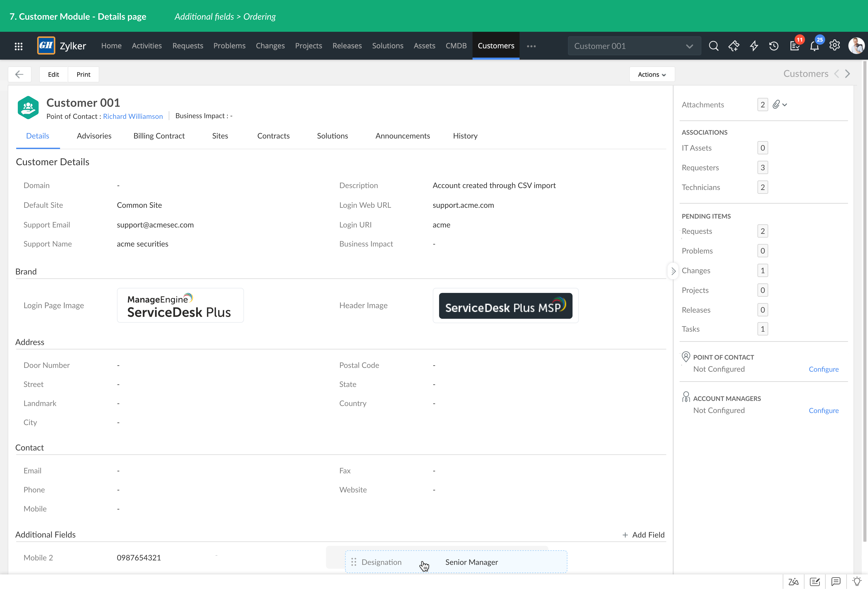Open the Solutions tab under Customer 001
Viewport: 868px width, 589px height.
332,136
